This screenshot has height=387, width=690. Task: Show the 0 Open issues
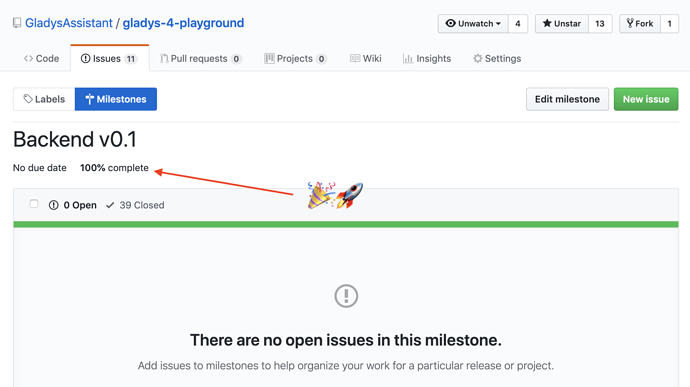point(73,205)
